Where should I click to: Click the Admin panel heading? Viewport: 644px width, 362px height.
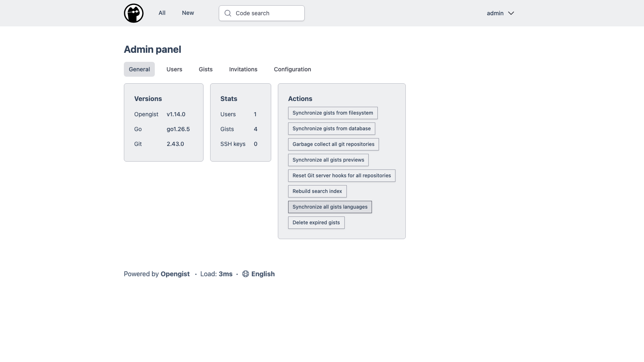point(152,49)
